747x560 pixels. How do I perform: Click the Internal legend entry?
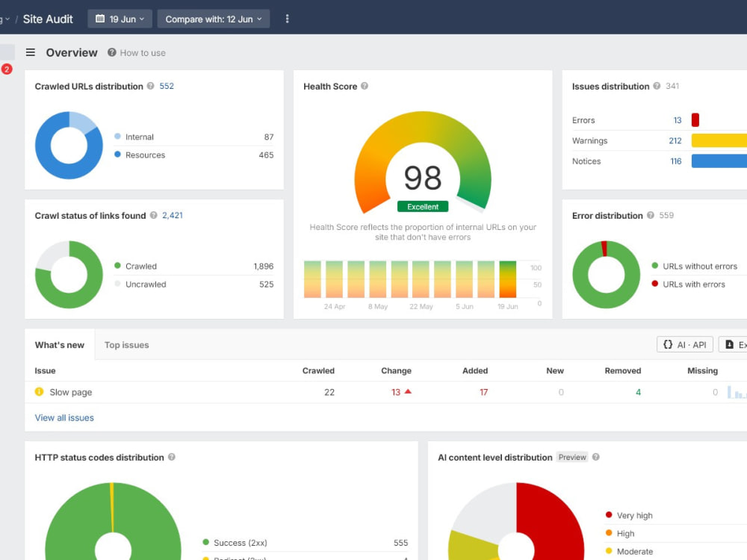tap(139, 137)
